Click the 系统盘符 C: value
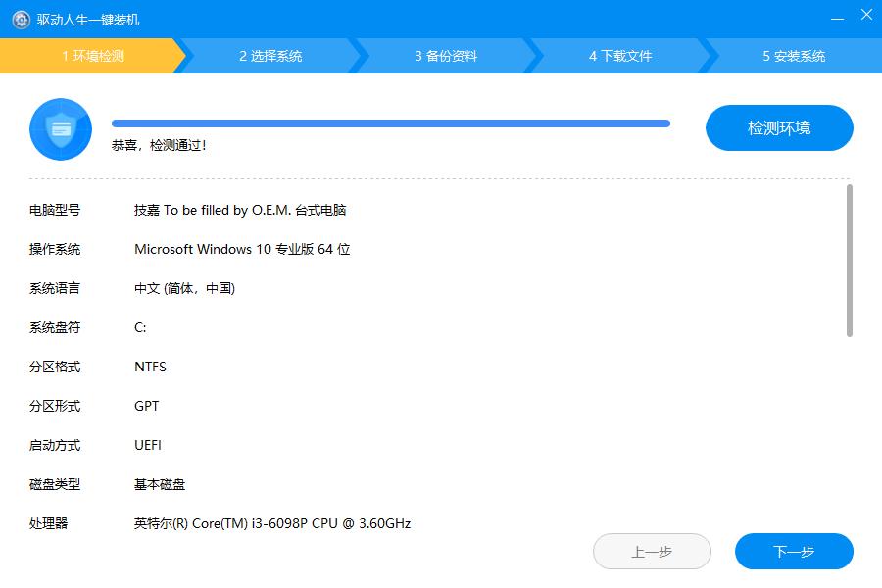The height and width of the screenshot is (588, 882). pyautogui.click(x=140, y=327)
